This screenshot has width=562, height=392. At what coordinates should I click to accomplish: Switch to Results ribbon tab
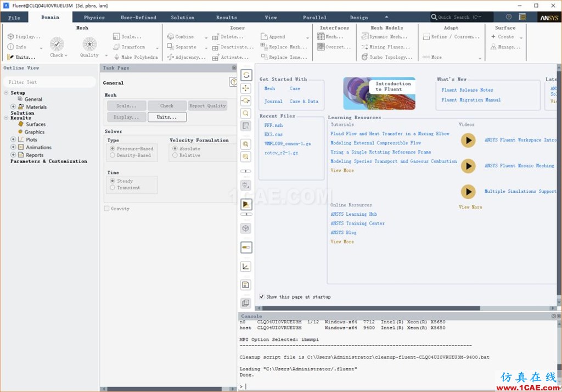pyautogui.click(x=227, y=17)
